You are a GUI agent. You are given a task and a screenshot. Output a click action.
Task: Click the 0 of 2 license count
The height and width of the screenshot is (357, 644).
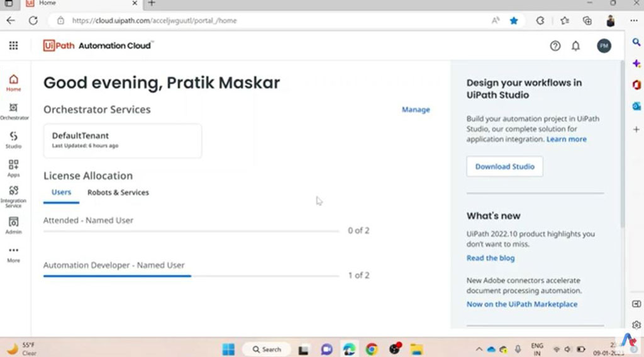tap(358, 230)
